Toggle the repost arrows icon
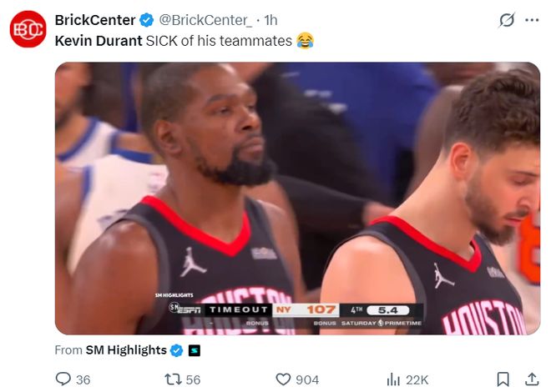551x392 pixels. [173, 379]
